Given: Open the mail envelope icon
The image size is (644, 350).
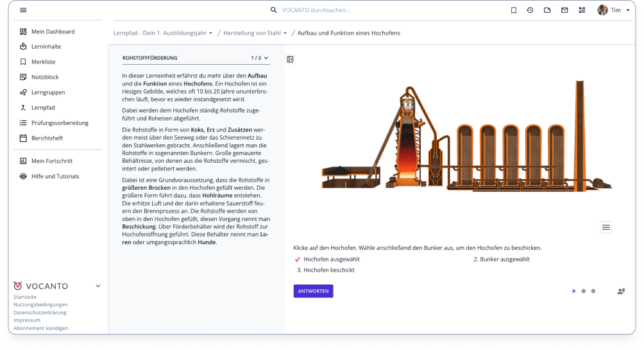Looking at the screenshot, I should point(564,10).
